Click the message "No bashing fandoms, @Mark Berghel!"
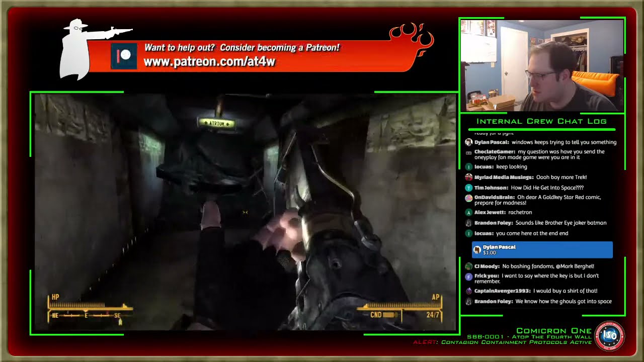The width and height of the screenshot is (644, 362). click(548, 266)
